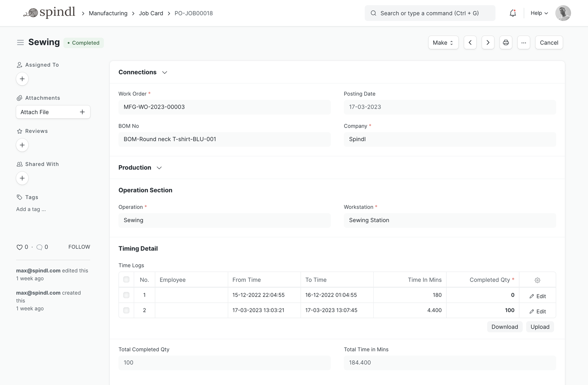Like this document with the heart icon
This screenshot has width=588, height=385.
[x=20, y=247]
